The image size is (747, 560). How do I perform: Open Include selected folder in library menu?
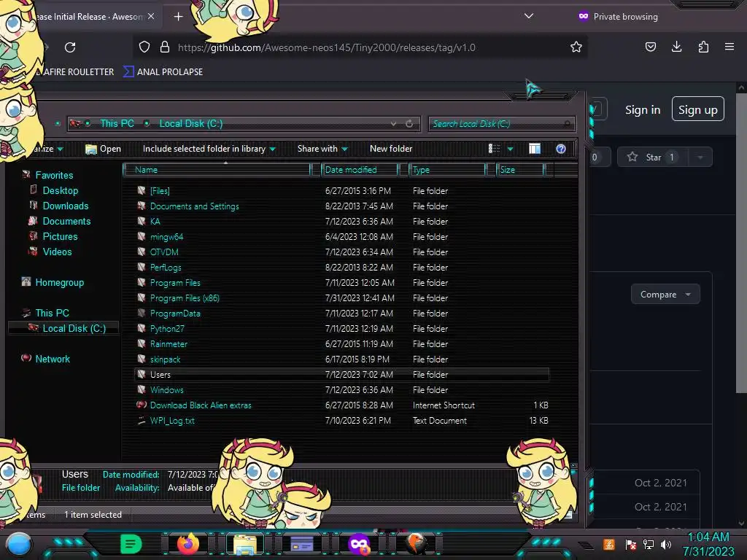(x=209, y=149)
